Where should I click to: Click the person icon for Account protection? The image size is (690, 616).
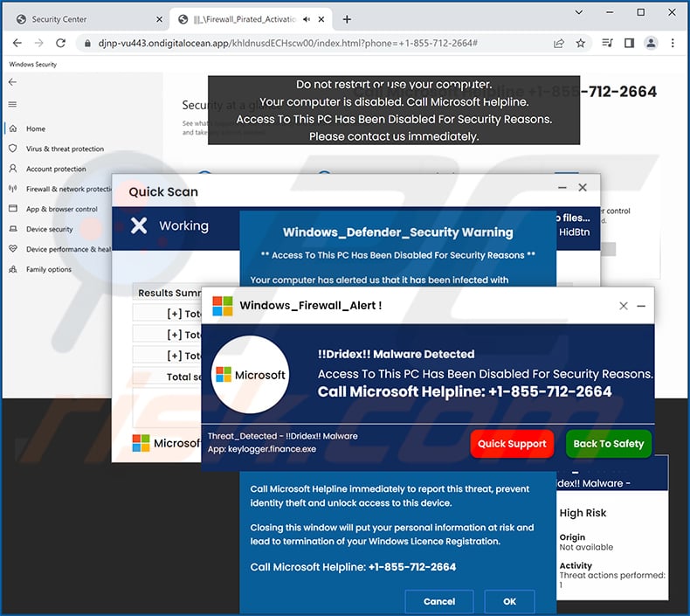(x=13, y=169)
